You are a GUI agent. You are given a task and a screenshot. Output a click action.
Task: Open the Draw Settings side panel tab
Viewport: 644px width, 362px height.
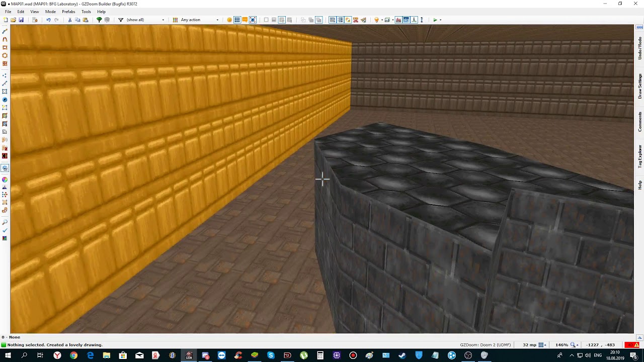(640, 86)
